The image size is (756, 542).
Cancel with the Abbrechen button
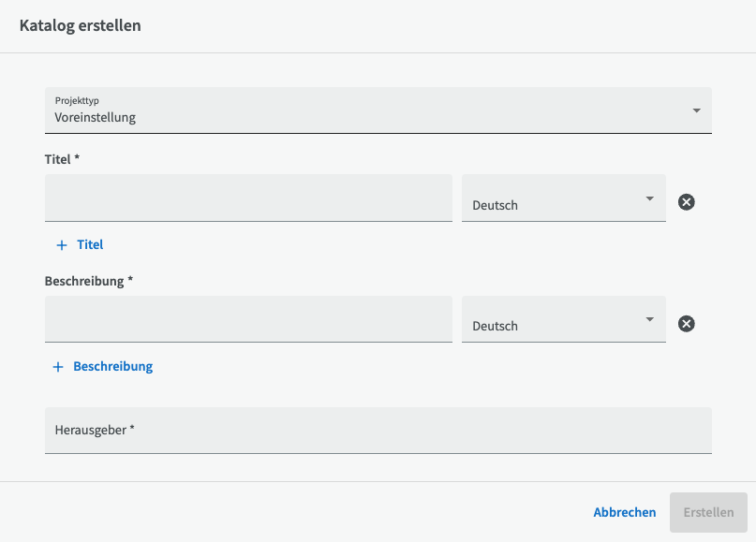(x=624, y=512)
